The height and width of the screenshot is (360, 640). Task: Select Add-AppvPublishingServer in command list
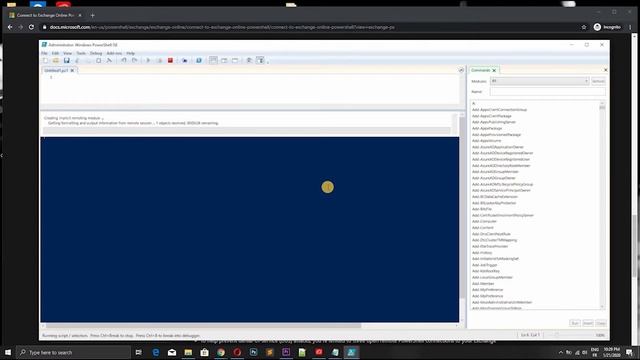494,122
